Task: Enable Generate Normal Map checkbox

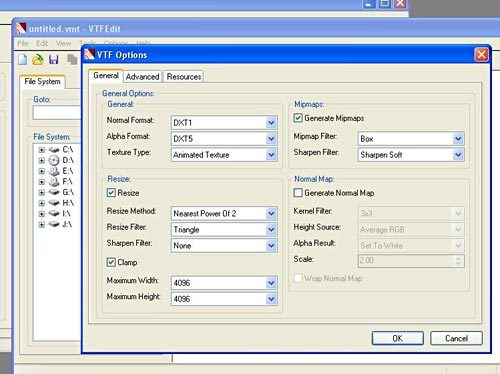Action: coord(298,193)
